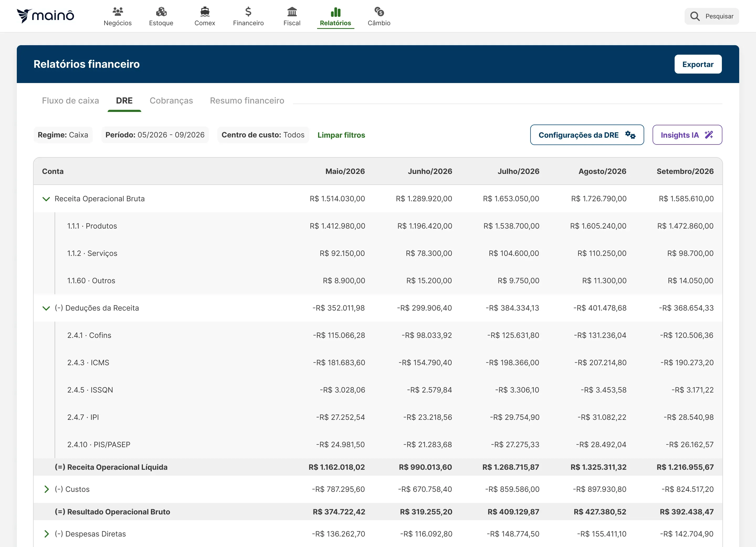Switch to Cobranças tab
Image resolution: width=756 pixels, height=547 pixels.
171,101
